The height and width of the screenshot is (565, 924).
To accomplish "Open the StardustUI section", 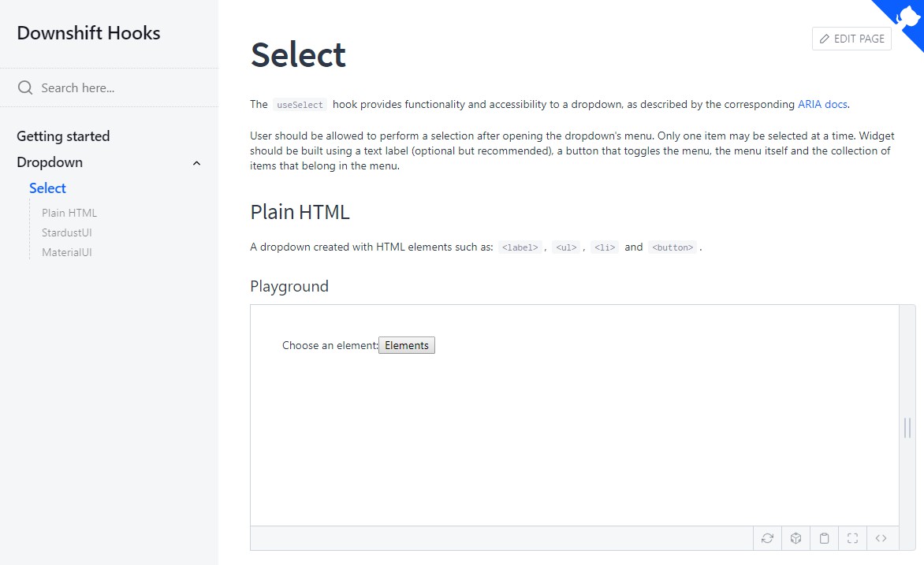I will 66,232.
